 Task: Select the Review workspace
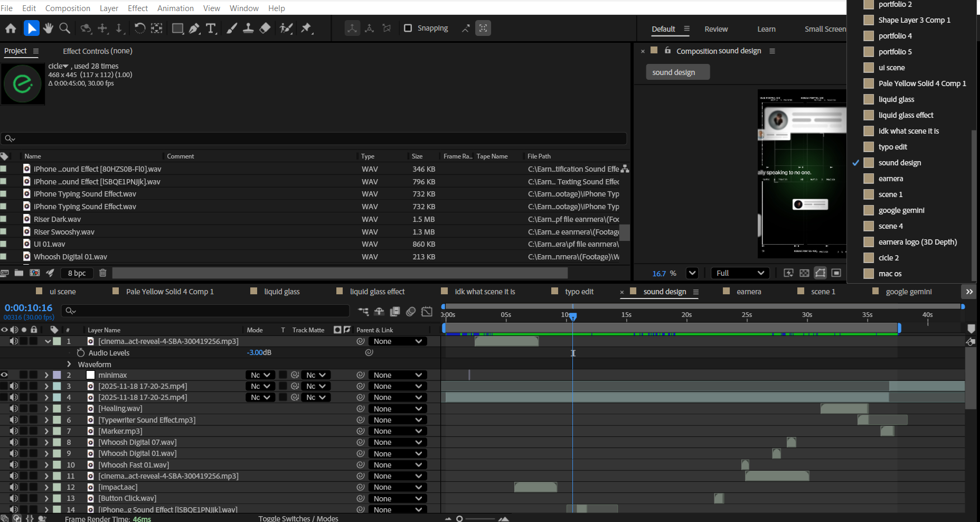pyautogui.click(x=716, y=29)
